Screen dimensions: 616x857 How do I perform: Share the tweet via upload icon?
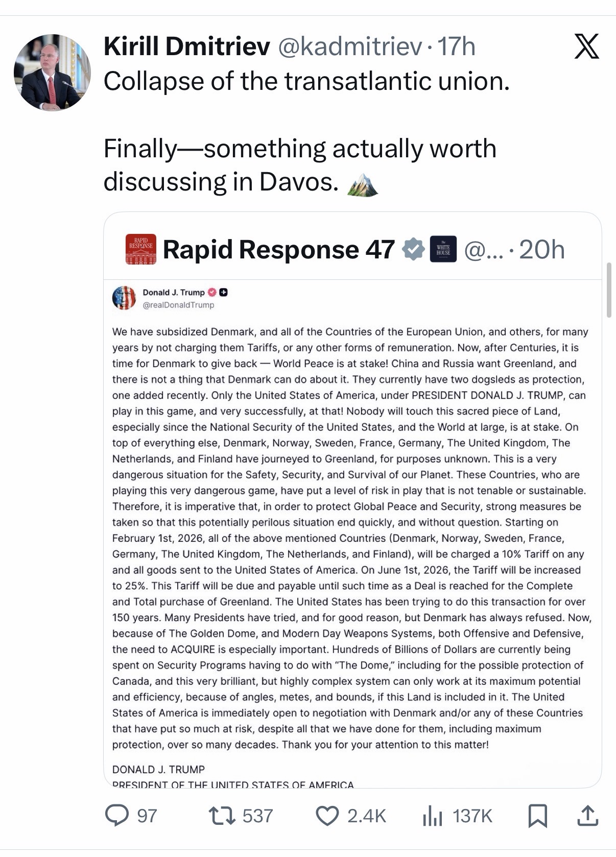tap(587, 816)
